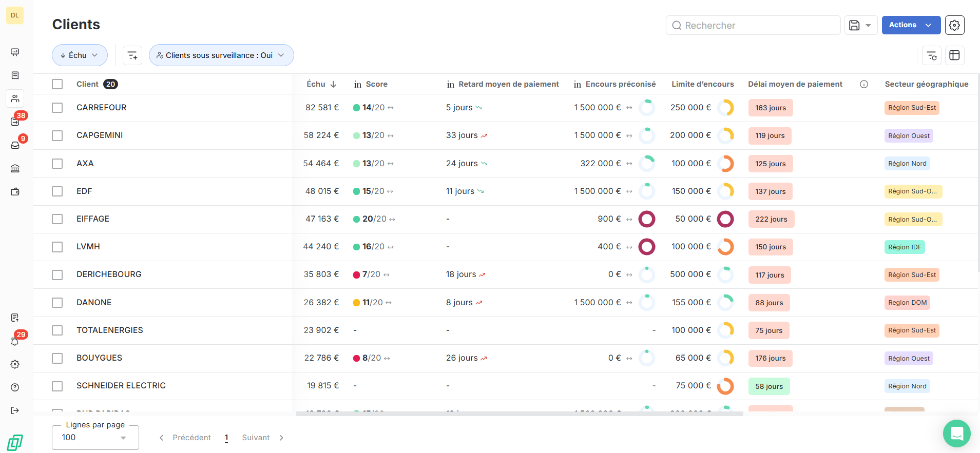Click the 58 jours badge for SCHNEIDER ELECTRIC
The image size is (980, 453).
click(769, 386)
